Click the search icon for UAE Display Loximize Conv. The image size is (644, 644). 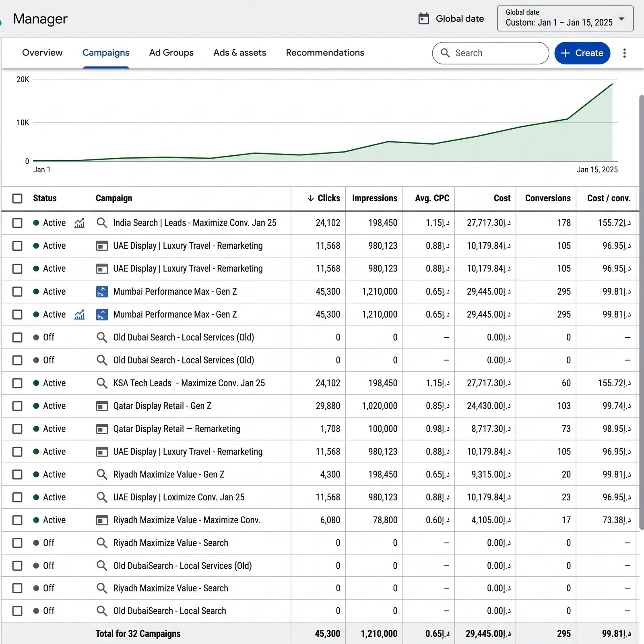102,497
